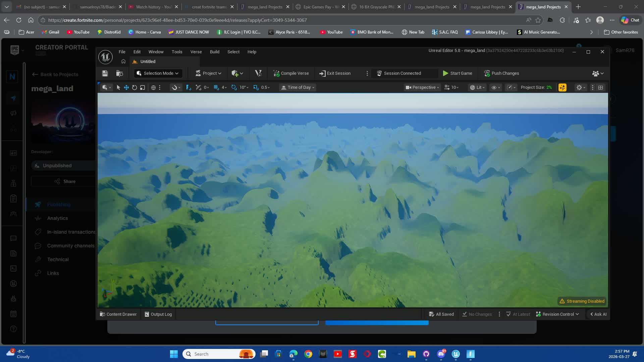
Task: Click the All Saved status indicator
Action: click(441, 314)
